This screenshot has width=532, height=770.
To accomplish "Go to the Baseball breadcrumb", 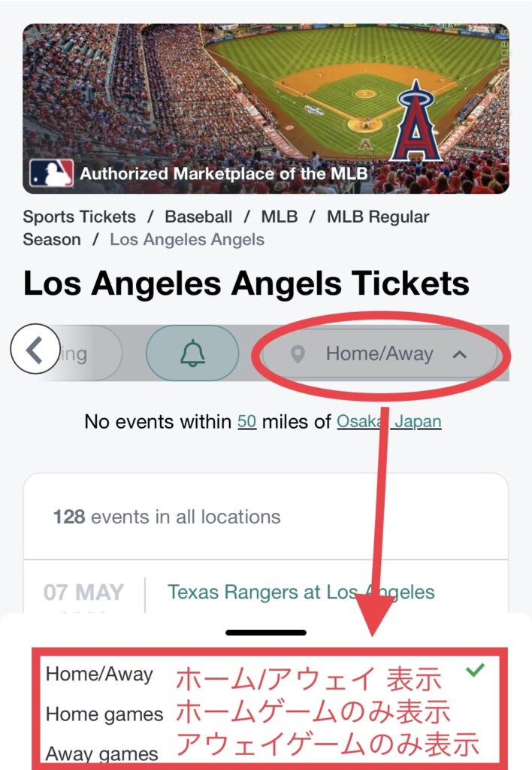I will point(198,217).
